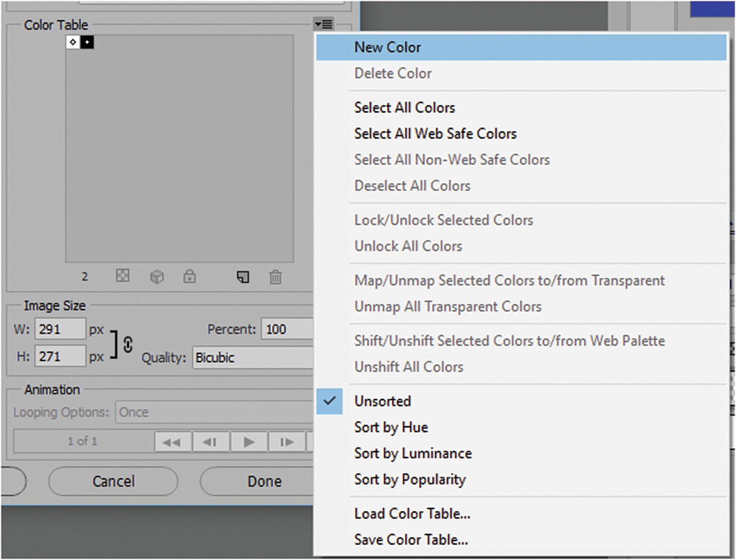Choose New Color from the menu
Screen dimensions: 736x560
point(387,47)
